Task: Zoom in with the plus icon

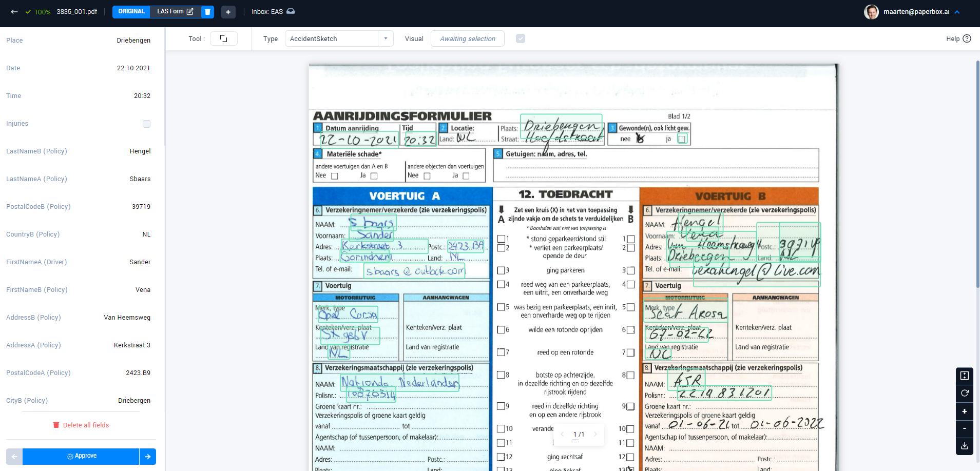Action: (x=964, y=411)
